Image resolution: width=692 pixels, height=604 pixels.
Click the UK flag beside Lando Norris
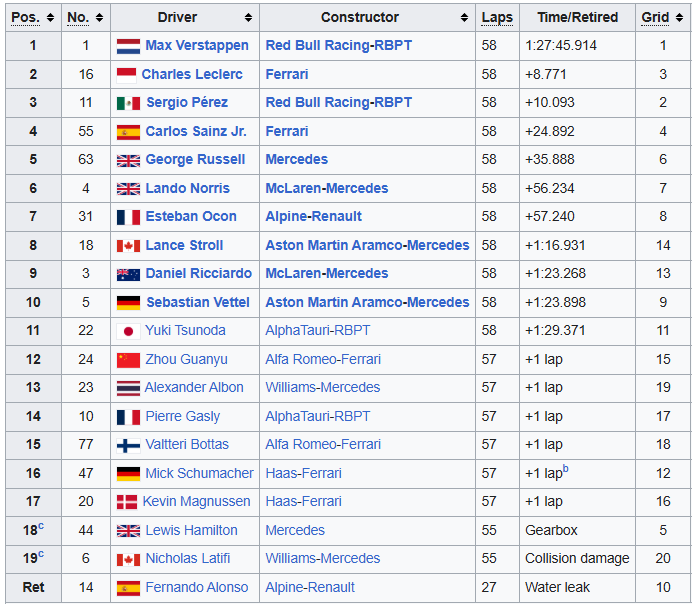128,189
